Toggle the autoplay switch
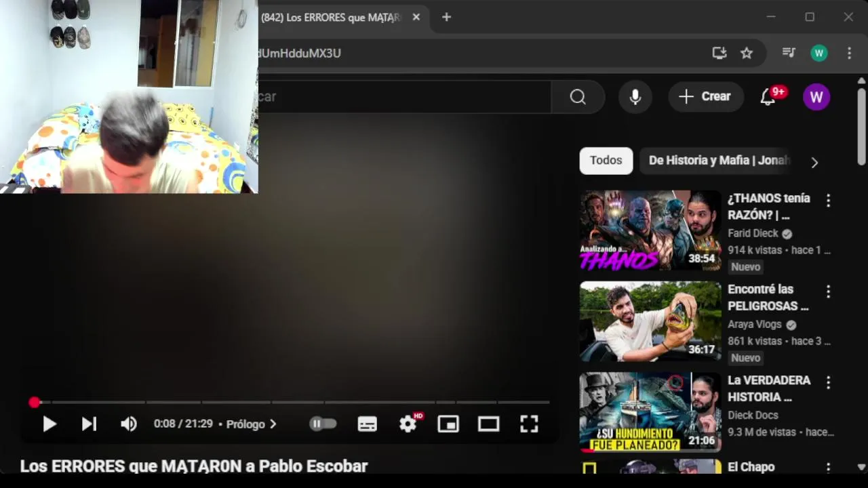868x488 pixels. tap(323, 424)
